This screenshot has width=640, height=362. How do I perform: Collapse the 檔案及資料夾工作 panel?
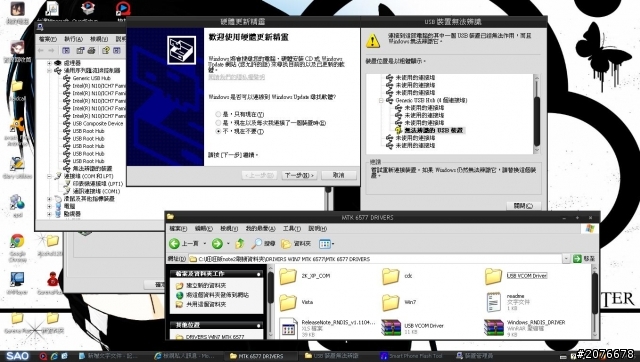[258, 274]
